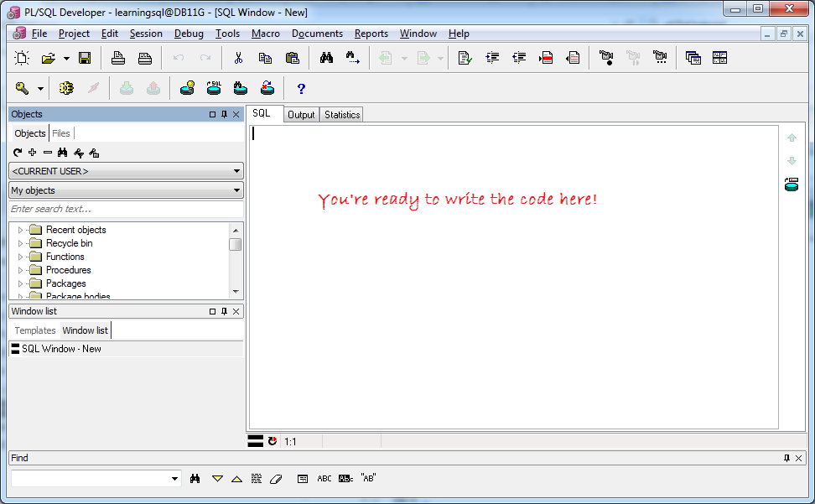Toggle the pin on Window list panel
815x504 pixels.
coord(224,311)
